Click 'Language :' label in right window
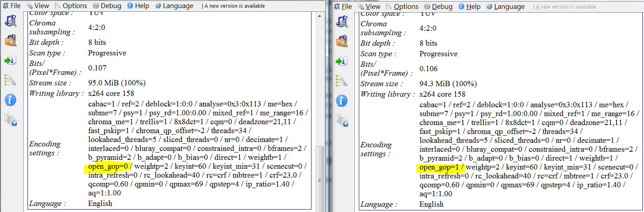 coord(379,204)
